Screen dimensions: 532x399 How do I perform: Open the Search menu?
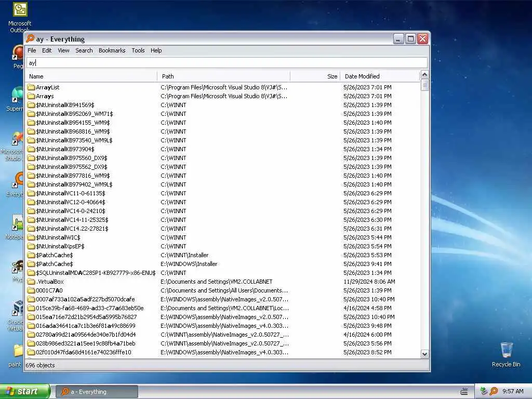coord(84,50)
